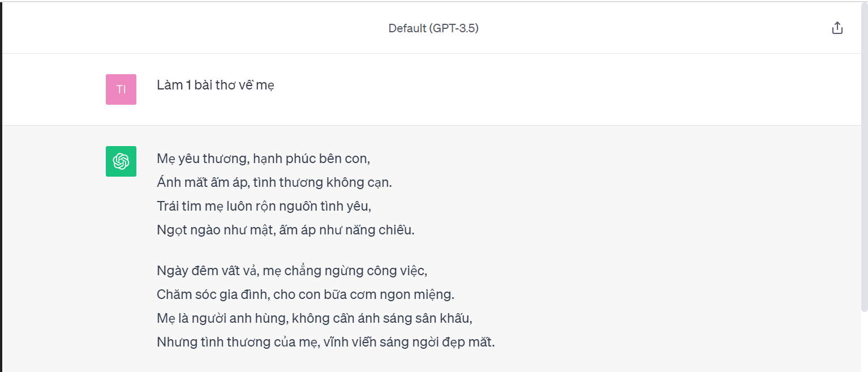868x372 pixels.
Task: Click the line starting "Ngọt ngào như mật"
Action: pyautogui.click(x=286, y=230)
